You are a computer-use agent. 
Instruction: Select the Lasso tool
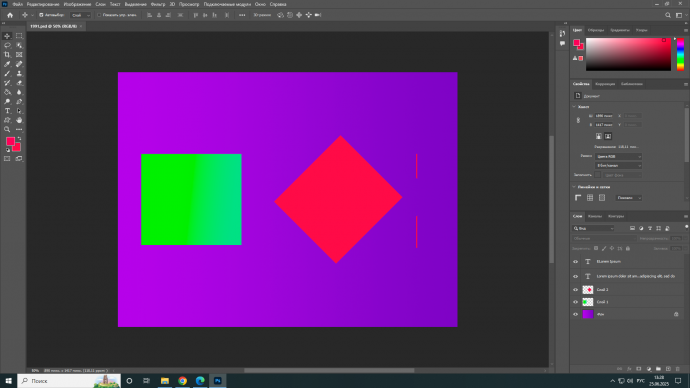click(x=7, y=45)
